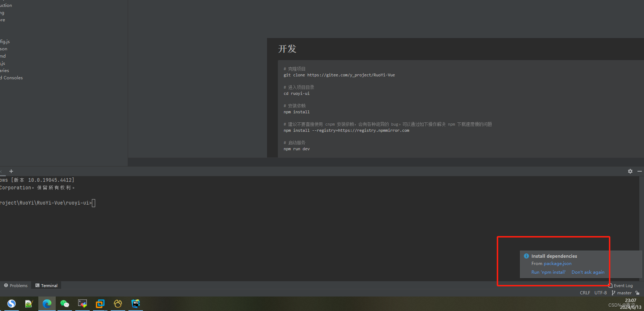Click the Corporation copyright line in terminal

(38, 188)
